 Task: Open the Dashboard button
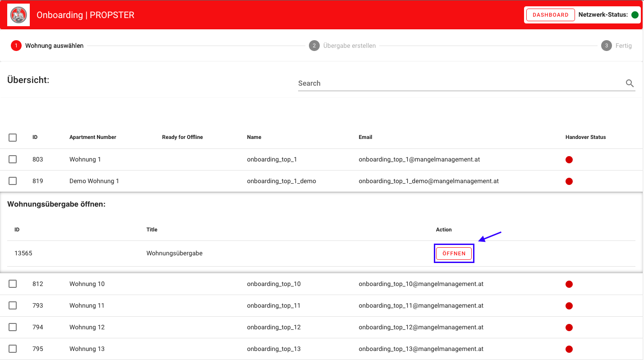(x=551, y=15)
